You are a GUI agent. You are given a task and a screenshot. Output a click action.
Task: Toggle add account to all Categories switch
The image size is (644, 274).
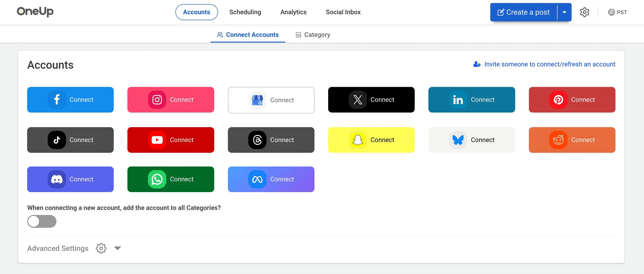[42, 221]
